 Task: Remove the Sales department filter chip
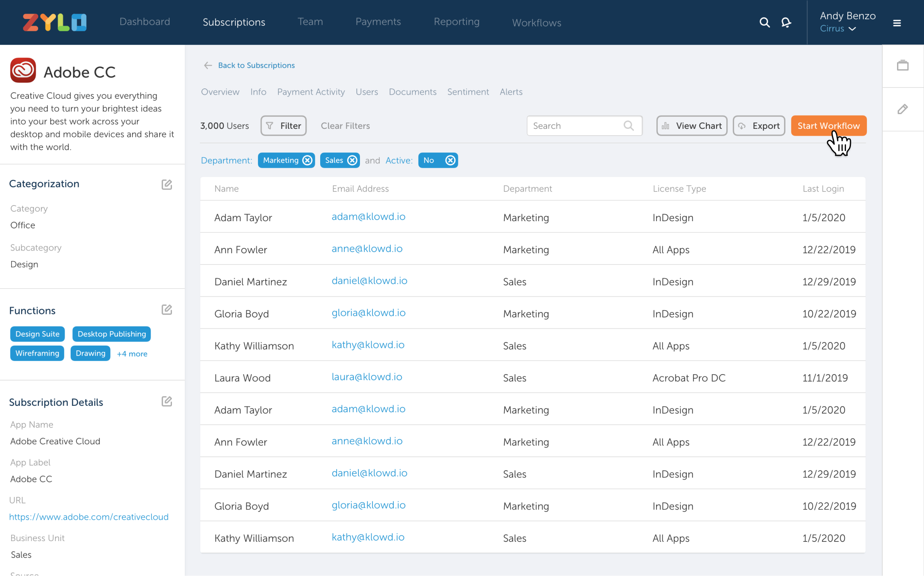tap(352, 160)
